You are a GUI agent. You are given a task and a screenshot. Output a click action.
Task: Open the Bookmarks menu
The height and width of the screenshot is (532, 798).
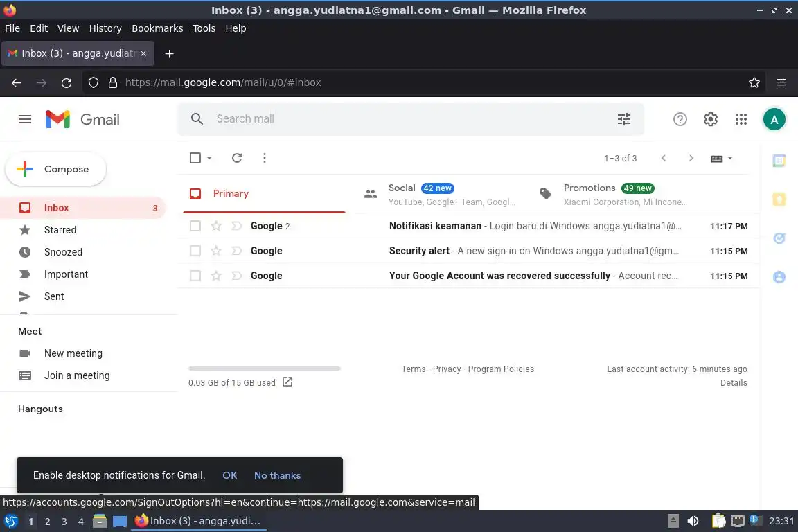point(157,28)
